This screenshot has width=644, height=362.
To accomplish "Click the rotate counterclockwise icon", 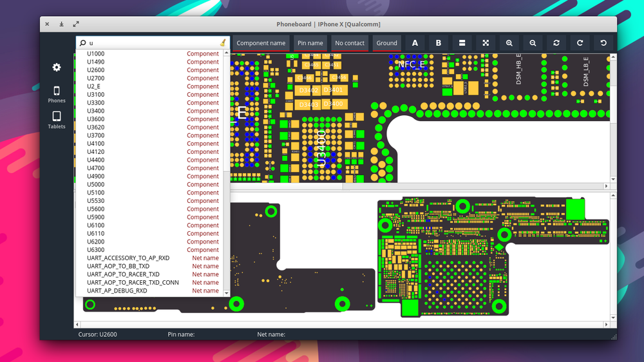I will [603, 43].
